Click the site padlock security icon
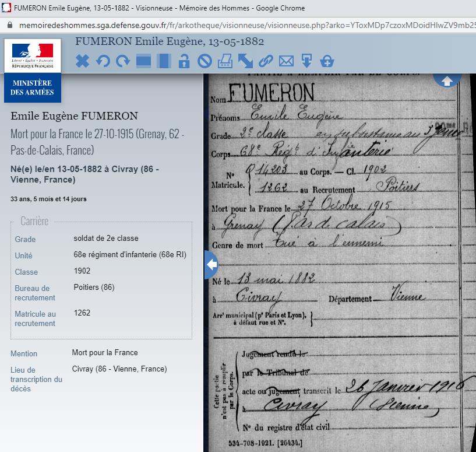This screenshot has width=476, height=452. 10,25
